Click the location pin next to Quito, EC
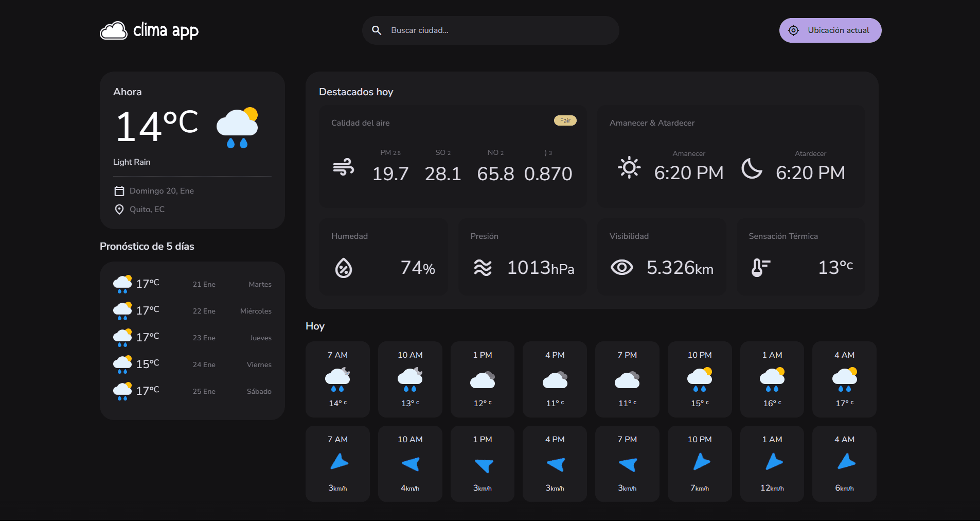The image size is (980, 521). (119, 209)
